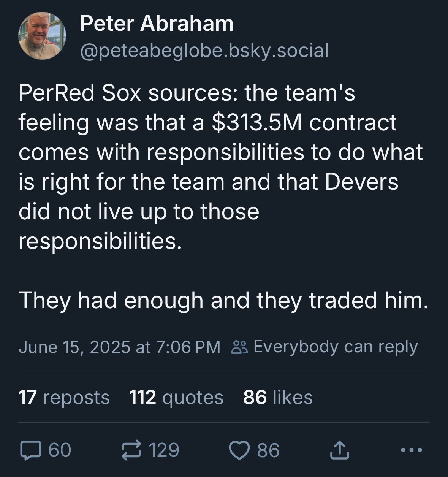This screenshot has width=448, height=477.
Task: Open the three-dot more options menu
Action: click(x=411, y=450)
